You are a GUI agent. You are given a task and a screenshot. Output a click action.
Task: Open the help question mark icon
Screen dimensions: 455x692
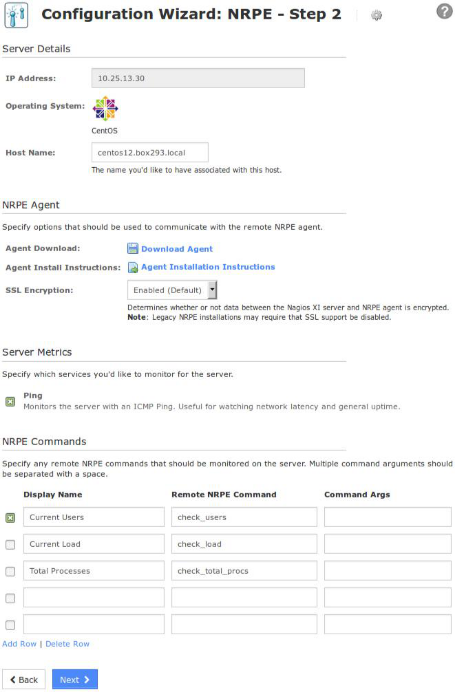tap(444, 11)
